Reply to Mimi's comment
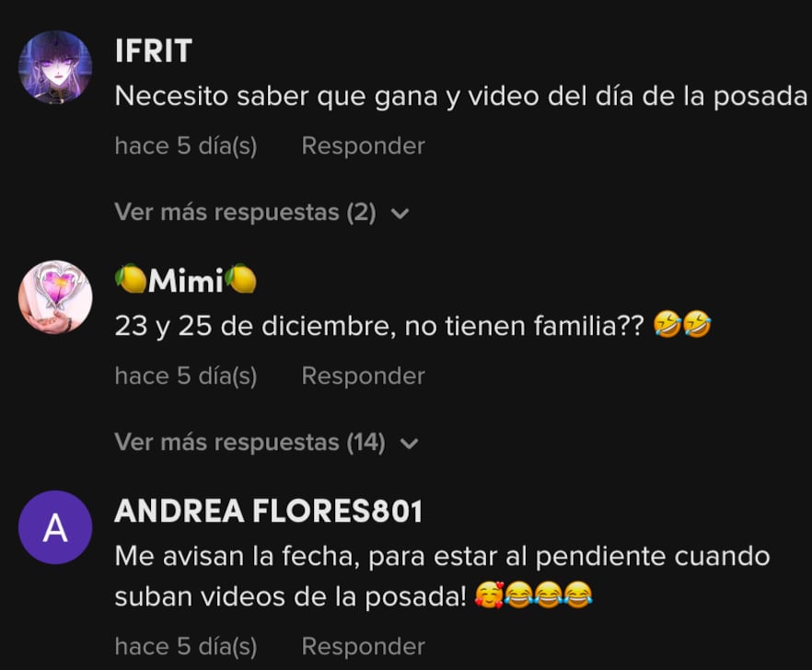The width and height of the screenshot is (812, 670). [x=363, y=375]
